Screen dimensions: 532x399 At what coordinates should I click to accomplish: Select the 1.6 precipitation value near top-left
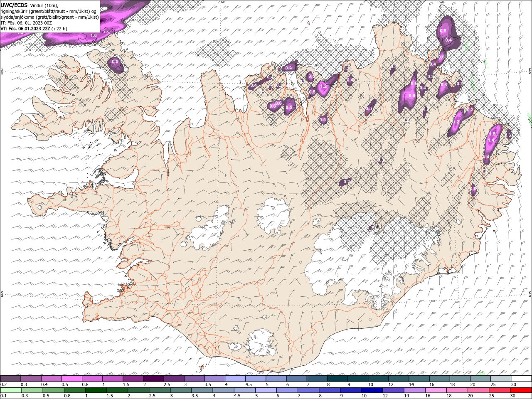(94, 36)
